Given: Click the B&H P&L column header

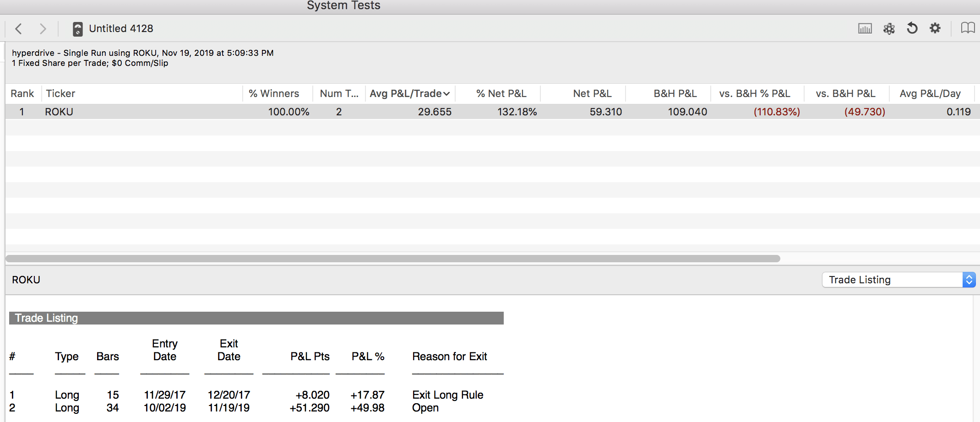Looking at the screenshot, I should pos(675,94).
